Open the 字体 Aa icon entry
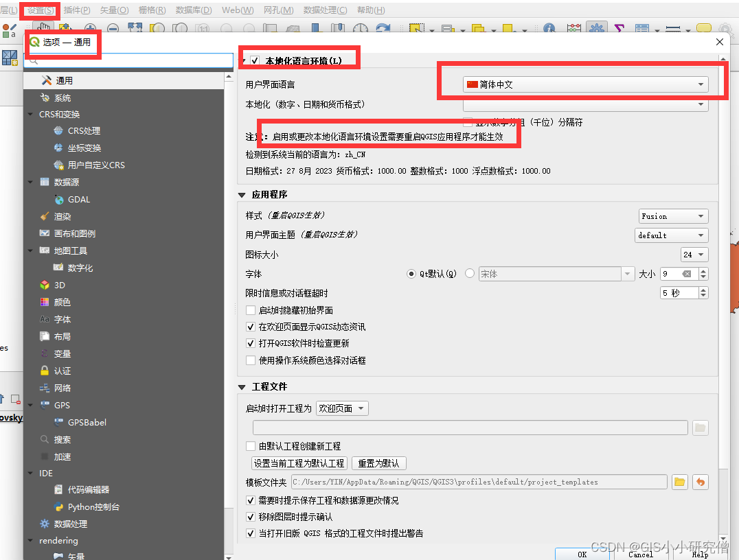 (x=45, y=319)
